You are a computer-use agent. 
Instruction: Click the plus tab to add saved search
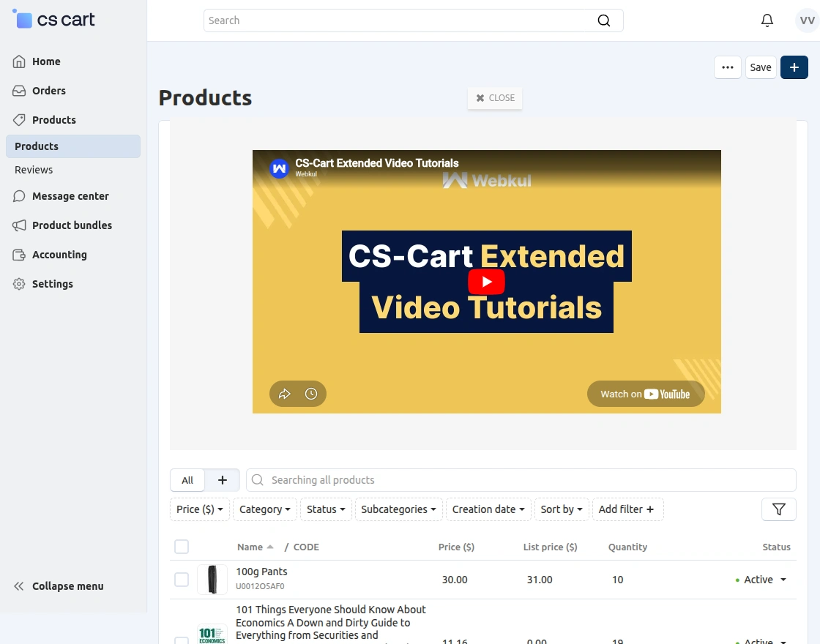coord(223,480)
